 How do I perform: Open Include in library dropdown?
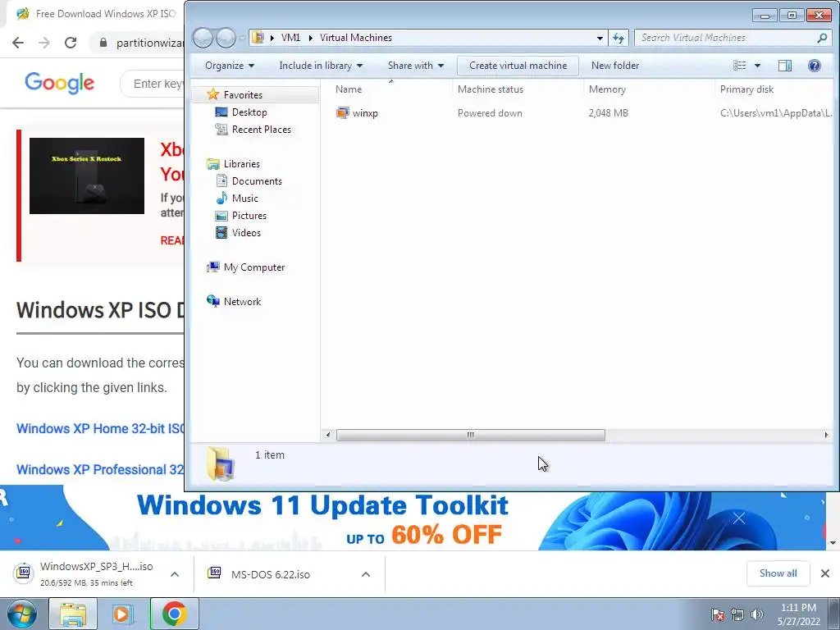pos(321,66)
